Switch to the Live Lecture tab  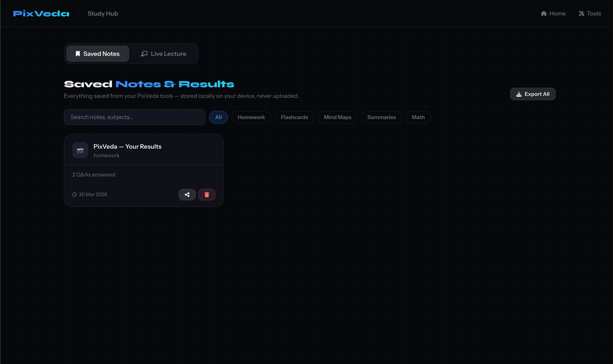coord(164,54)
